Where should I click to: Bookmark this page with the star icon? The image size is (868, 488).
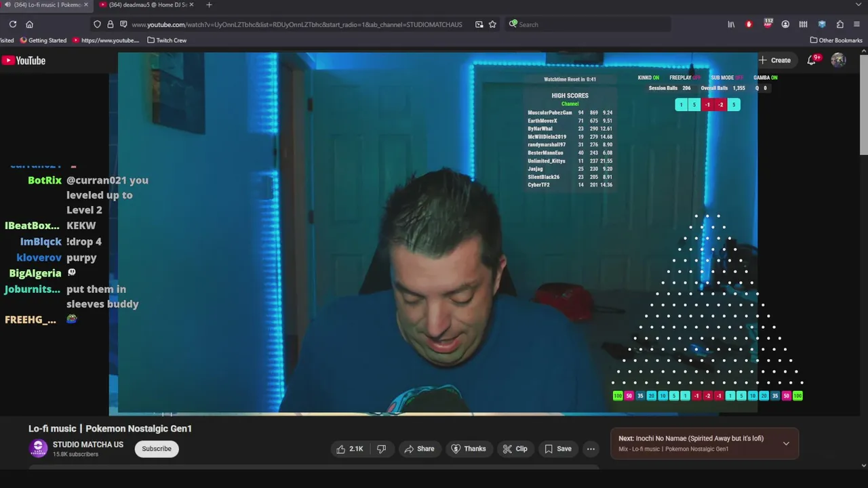pos(492,24)
